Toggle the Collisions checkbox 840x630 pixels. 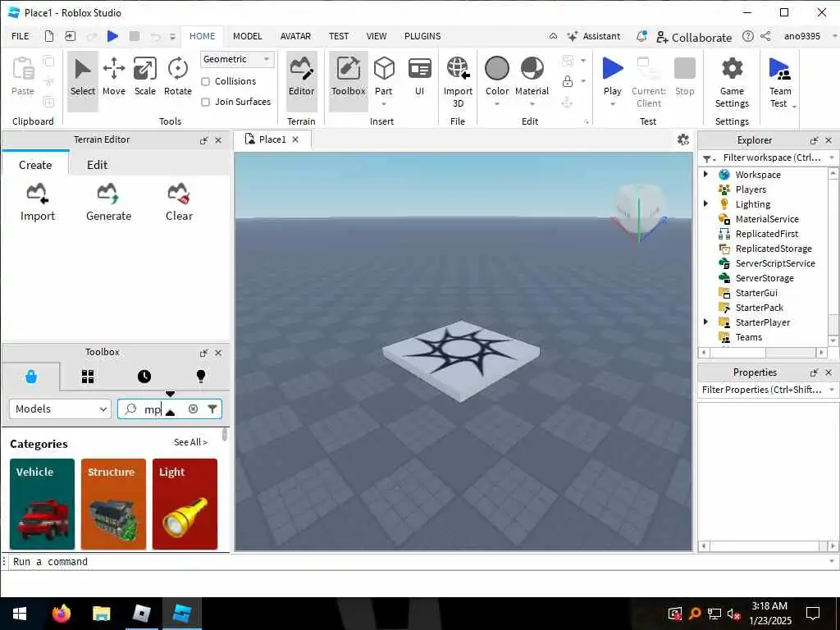click(205, 81)
